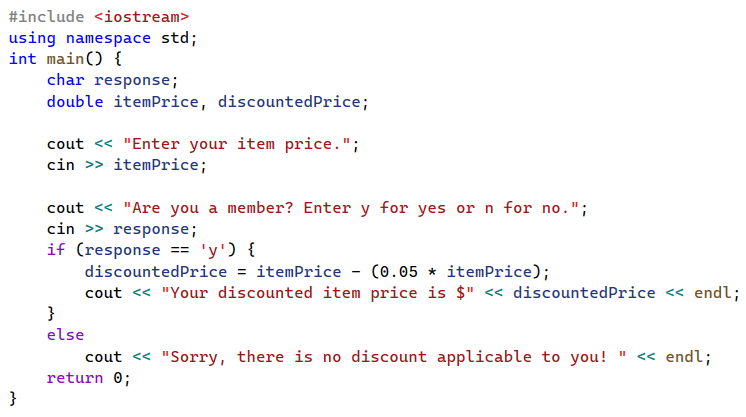Click the "Sorry, there is no discount" string
This screenshot has width=746, height=417.
(393, 357)
